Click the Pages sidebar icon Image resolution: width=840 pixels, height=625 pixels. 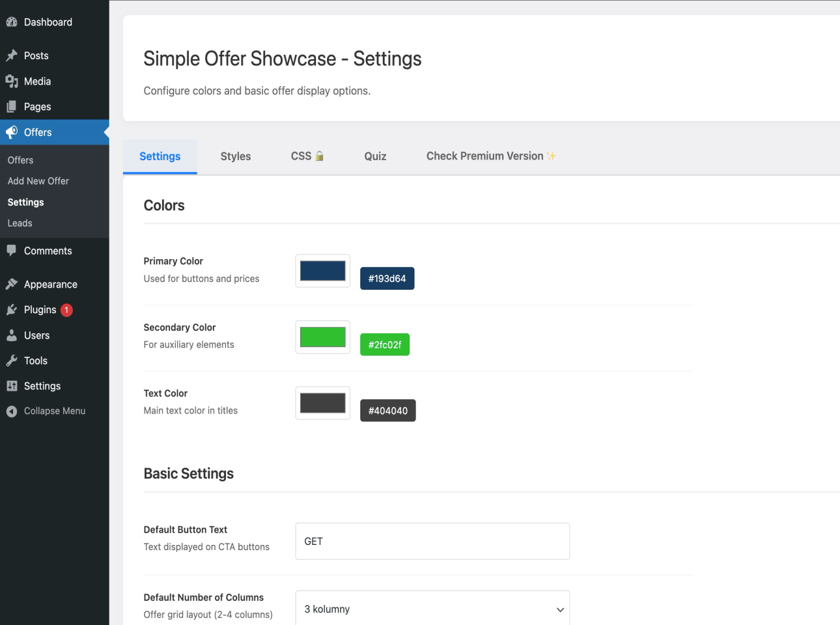click(x=12, y=106)
